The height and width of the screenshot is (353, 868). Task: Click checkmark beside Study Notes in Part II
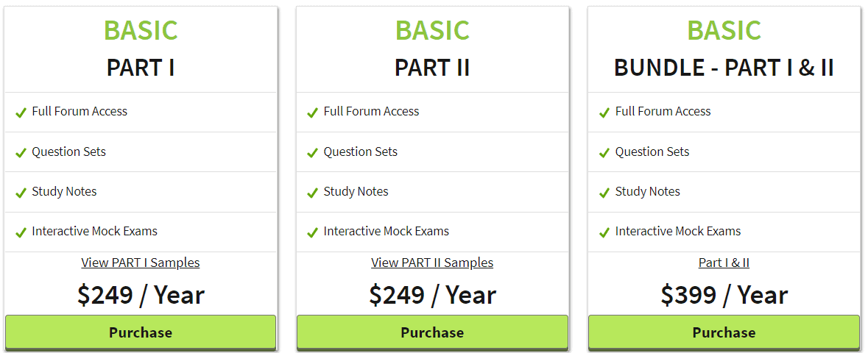point(312,193)
